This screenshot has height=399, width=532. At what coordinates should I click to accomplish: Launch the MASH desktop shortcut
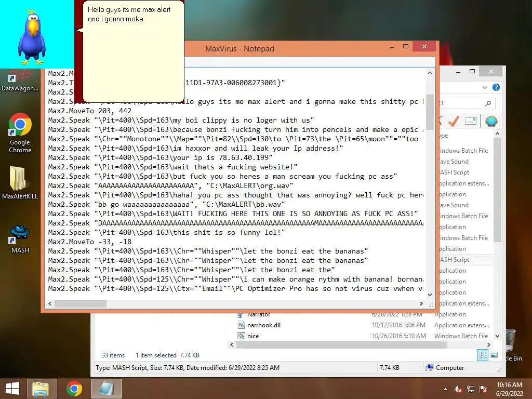pos(20,239)
